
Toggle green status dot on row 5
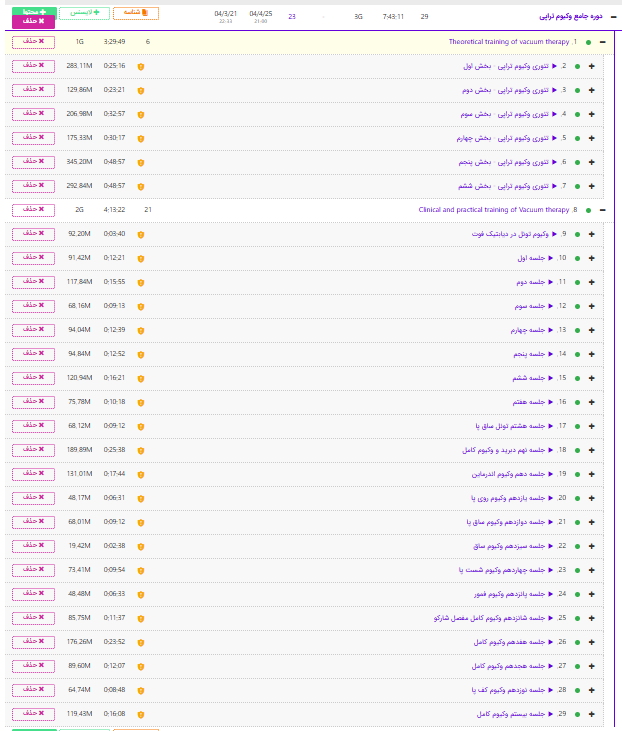click(x=578, y=138)
